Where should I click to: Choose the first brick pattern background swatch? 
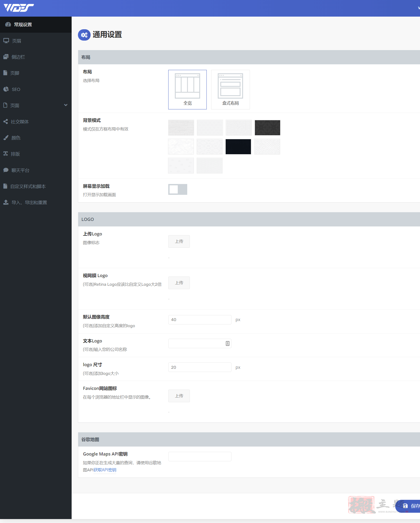181,128
